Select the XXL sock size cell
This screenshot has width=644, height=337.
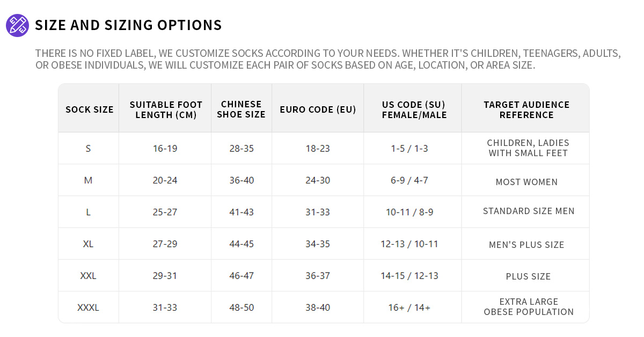point(88,276)
